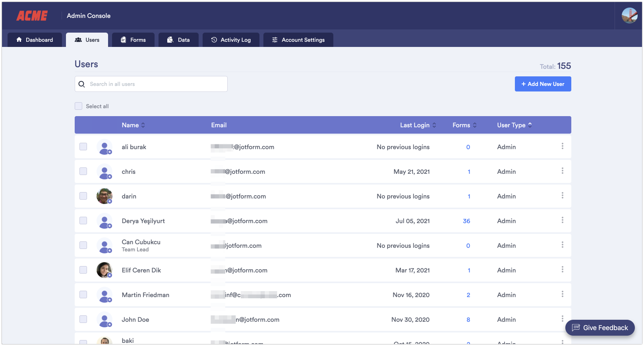
Task: Click chris's user avatar icon
Action: pyautogui.click(x=104, y=171)
